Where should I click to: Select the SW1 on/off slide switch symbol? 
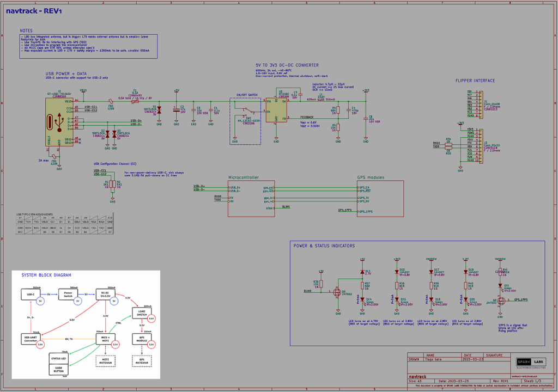pyautogui.click(x=248, y=111)
